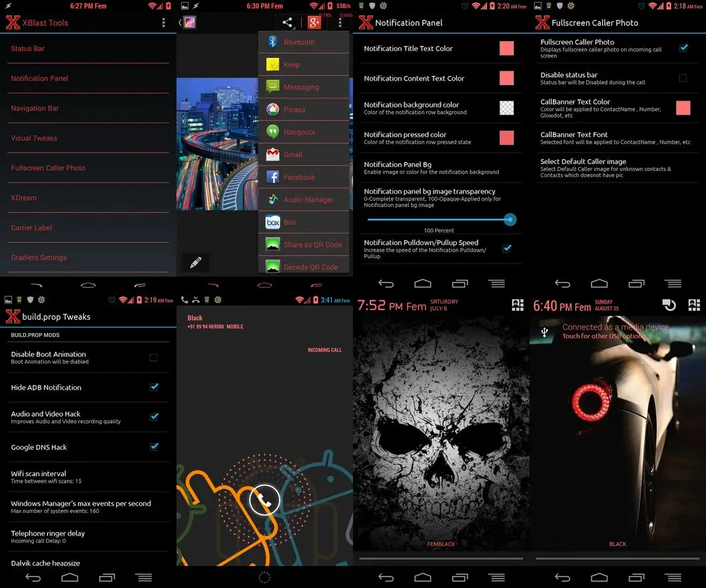The height and width of the screenshot is (588, 706).
Task: Open Status Bar settings entry
Action: pyautogui.click(x=88, y=48)
